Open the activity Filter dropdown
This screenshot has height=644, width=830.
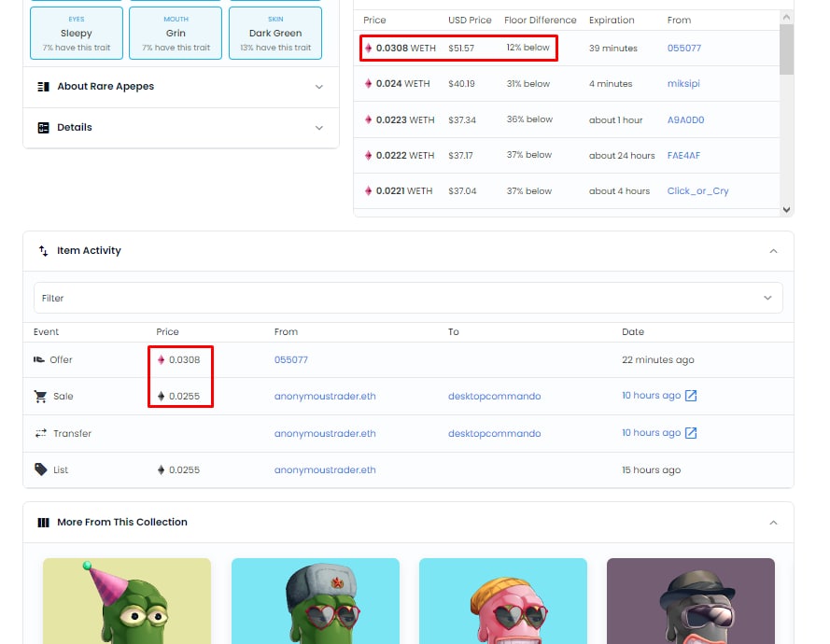pyautogui.click(x=408, y=298)
